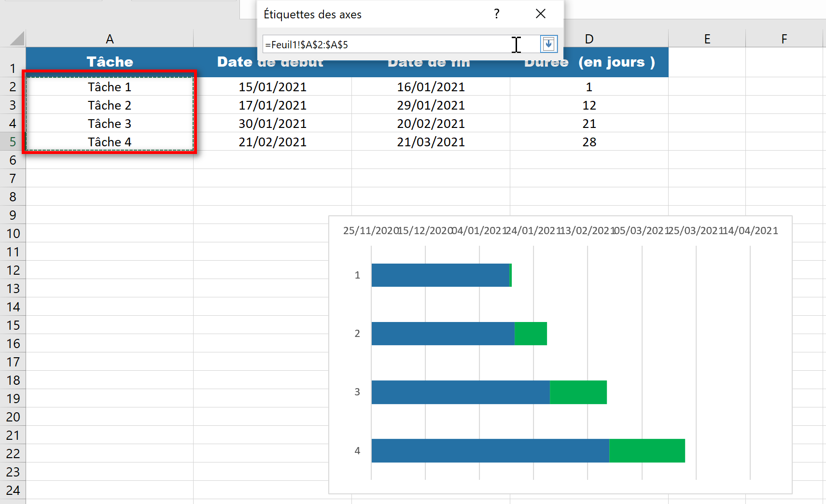Screen dimensions: 826x504
Task: Select row 10 header
Action: [x=13, y=234]
